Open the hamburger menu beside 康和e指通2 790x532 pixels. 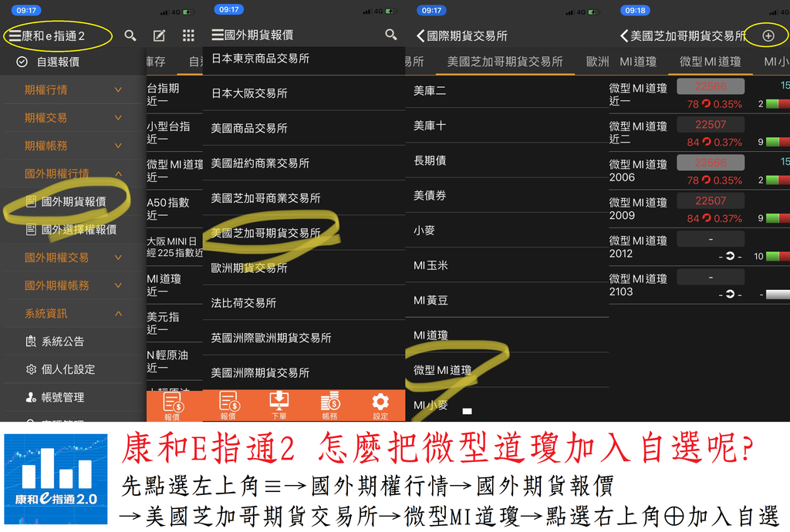15,35
